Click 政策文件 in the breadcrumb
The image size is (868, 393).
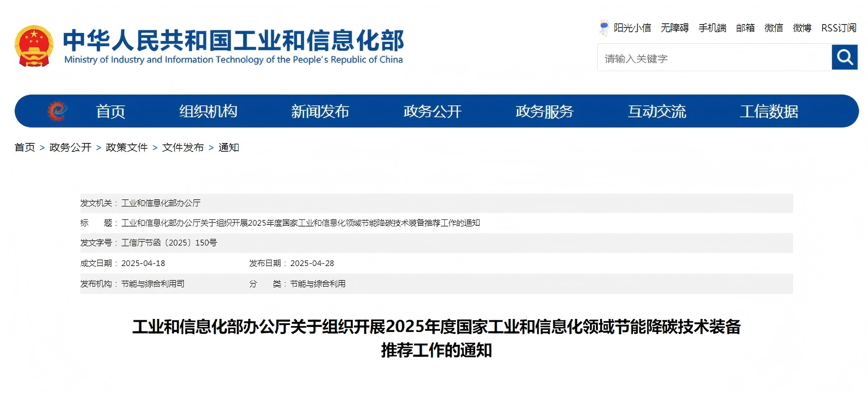127,147
